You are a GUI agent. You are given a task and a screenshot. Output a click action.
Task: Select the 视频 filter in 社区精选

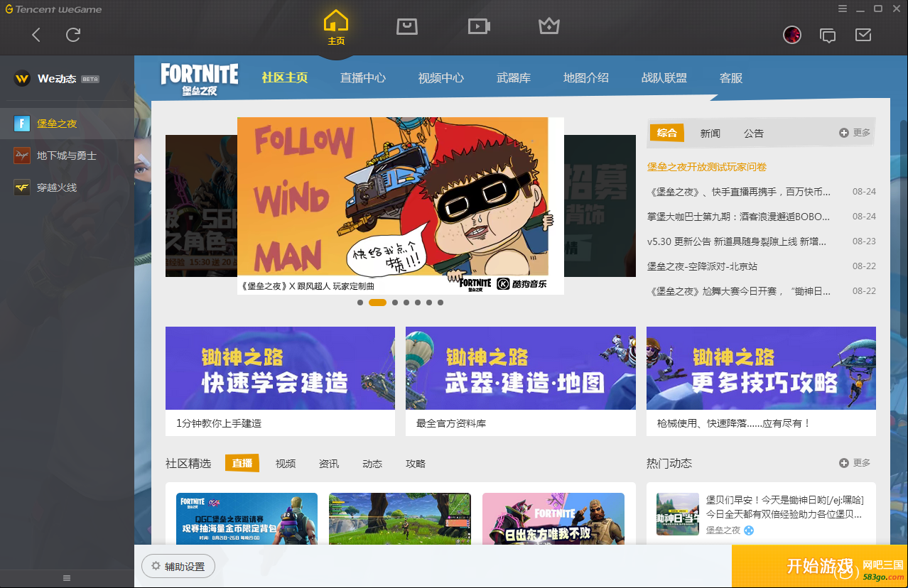[286, 464]
